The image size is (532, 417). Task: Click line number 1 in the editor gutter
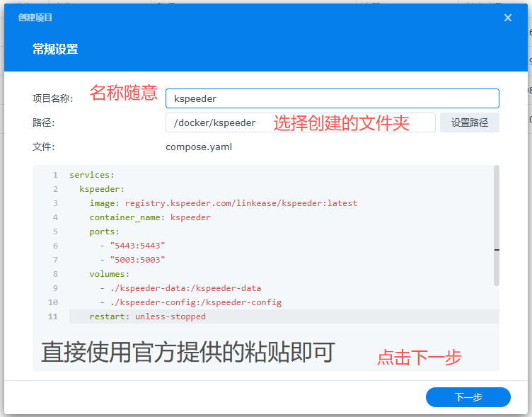pyautogui.click(x=54, y=175)
